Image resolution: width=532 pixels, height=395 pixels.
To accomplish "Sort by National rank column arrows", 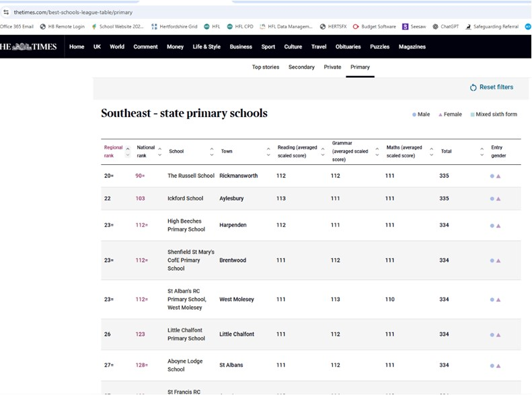I will [160, 151].
